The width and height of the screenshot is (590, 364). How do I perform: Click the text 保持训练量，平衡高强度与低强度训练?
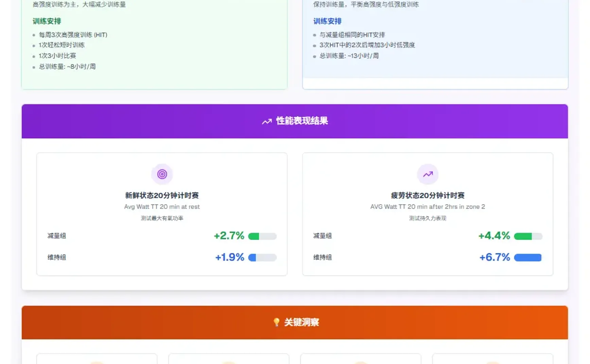pyautogui.click(x=366, y=4)
